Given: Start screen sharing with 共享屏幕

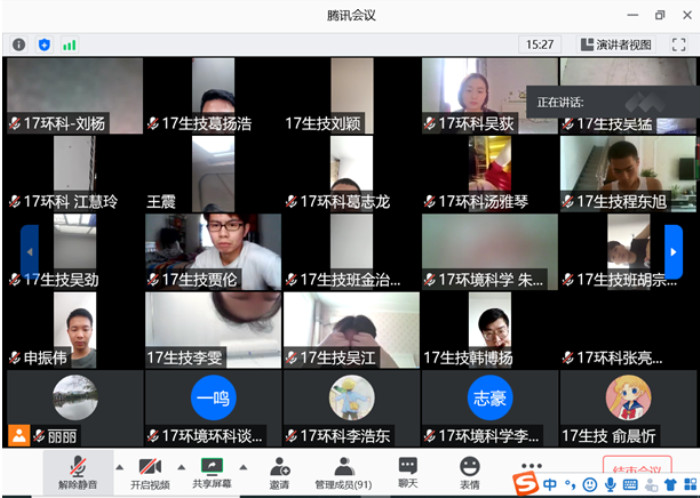Looking at the screenshot, I should [x=211, y=471].
